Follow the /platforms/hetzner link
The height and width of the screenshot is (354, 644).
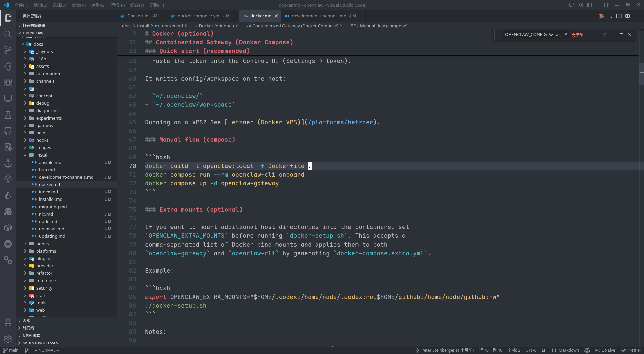pos(340,122)
